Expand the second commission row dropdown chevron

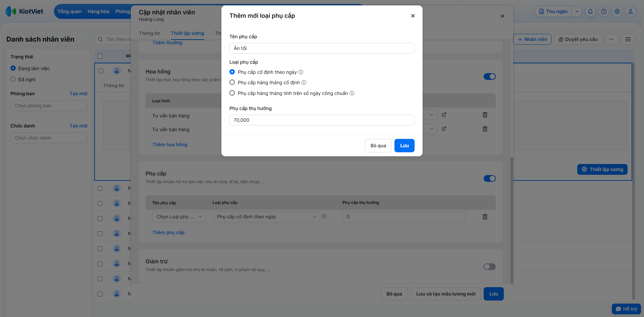click(x=431, y=129)
